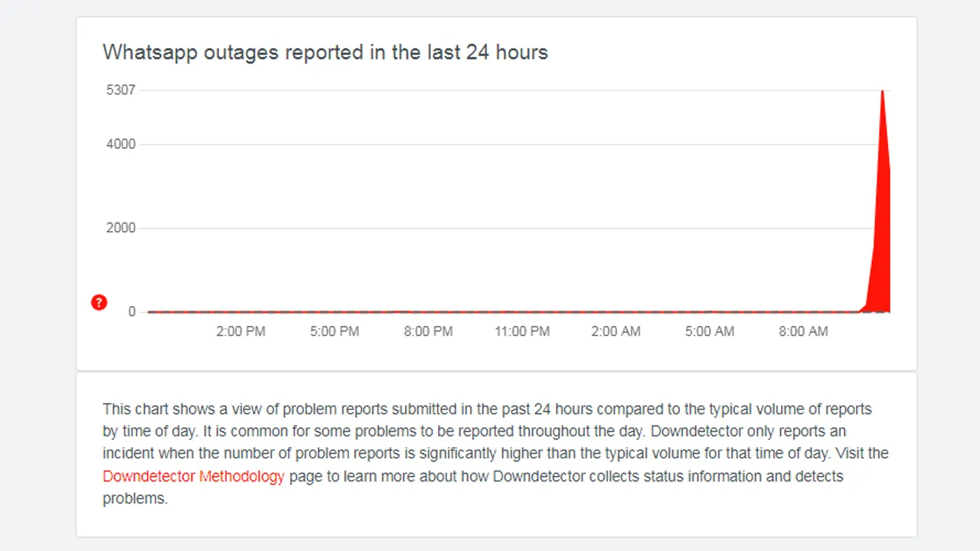Click the 2000 y-axis label
Screen dimensions: 980x551
tap(121, 228)
